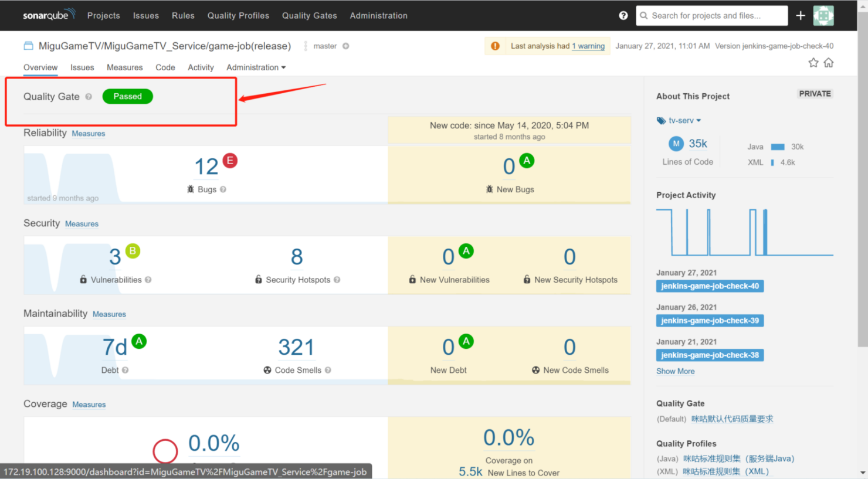Screen dimensions: 868x479
Task: Click Show More under Project Activity
Action: point(675,371)
